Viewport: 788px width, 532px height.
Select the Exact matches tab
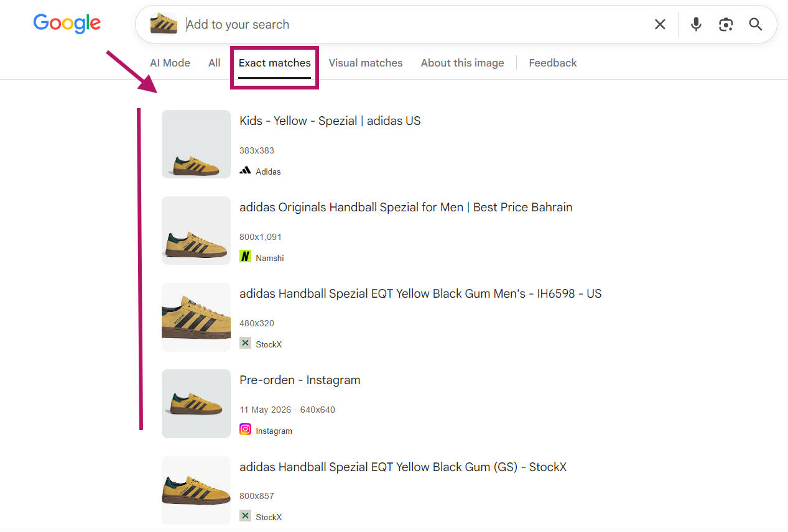tap(275, 63)
